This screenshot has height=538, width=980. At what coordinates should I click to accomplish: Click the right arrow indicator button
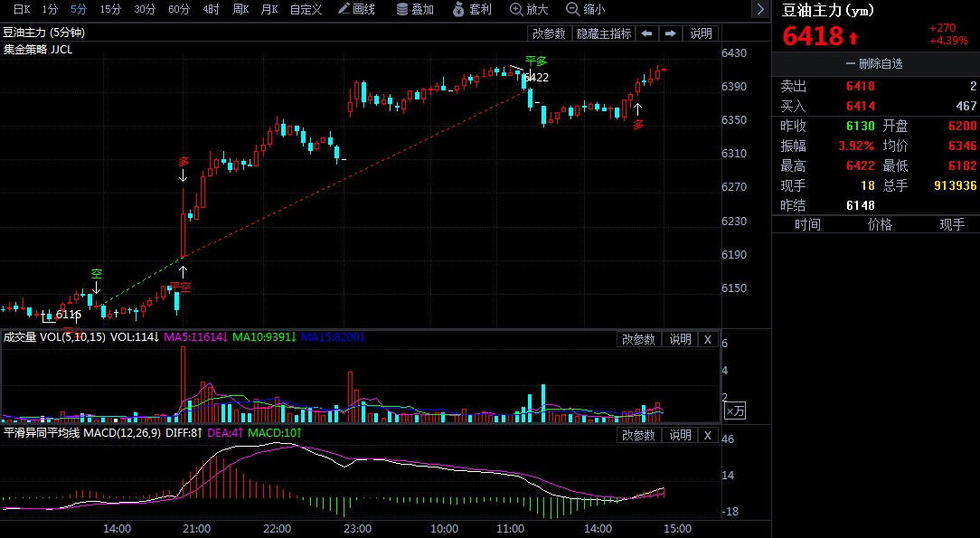click(x=670, y=33)
